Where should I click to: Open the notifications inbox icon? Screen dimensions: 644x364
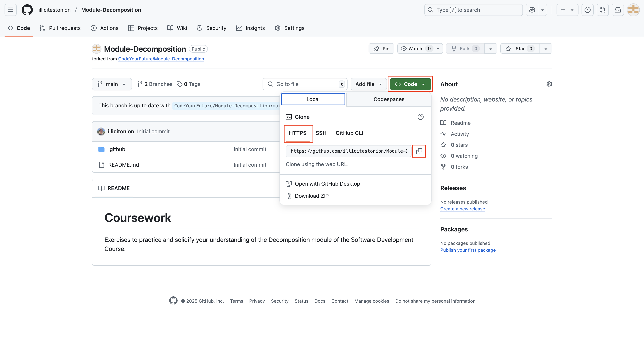tap(618, 10)
